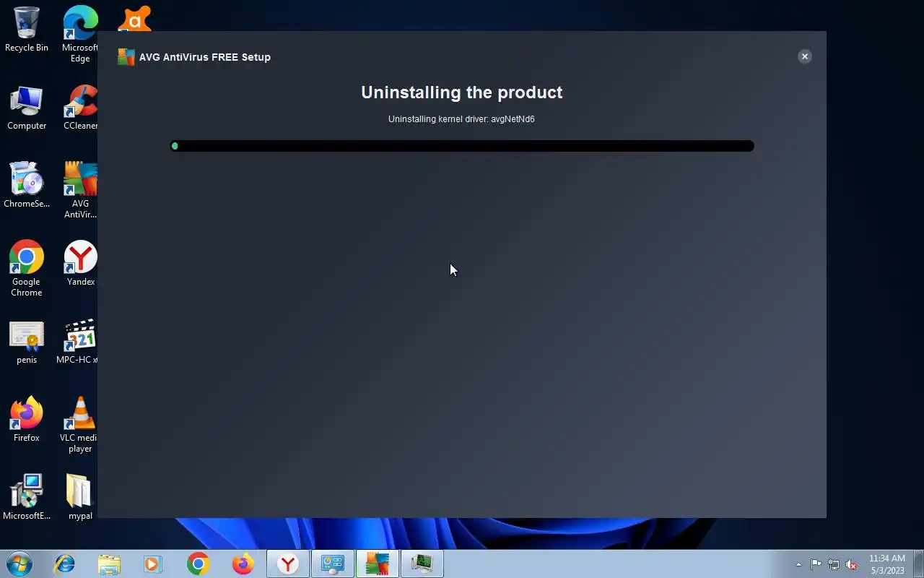This screenshot has width=924, height=578.
Task: Open muted volume tray icon
Action: point(852,564)
